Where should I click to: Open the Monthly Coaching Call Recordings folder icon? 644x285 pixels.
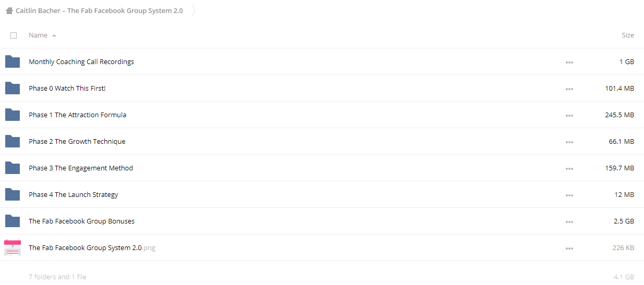(13, 61)
